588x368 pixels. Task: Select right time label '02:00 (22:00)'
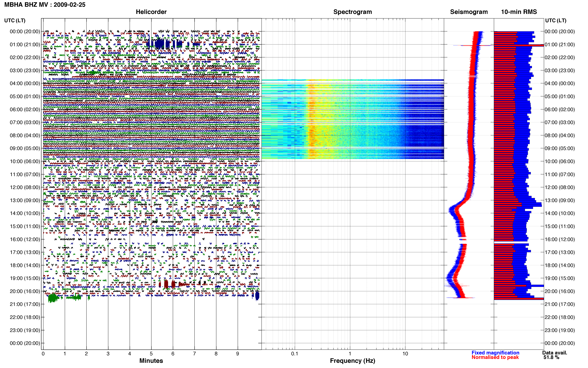click(560, 57)
